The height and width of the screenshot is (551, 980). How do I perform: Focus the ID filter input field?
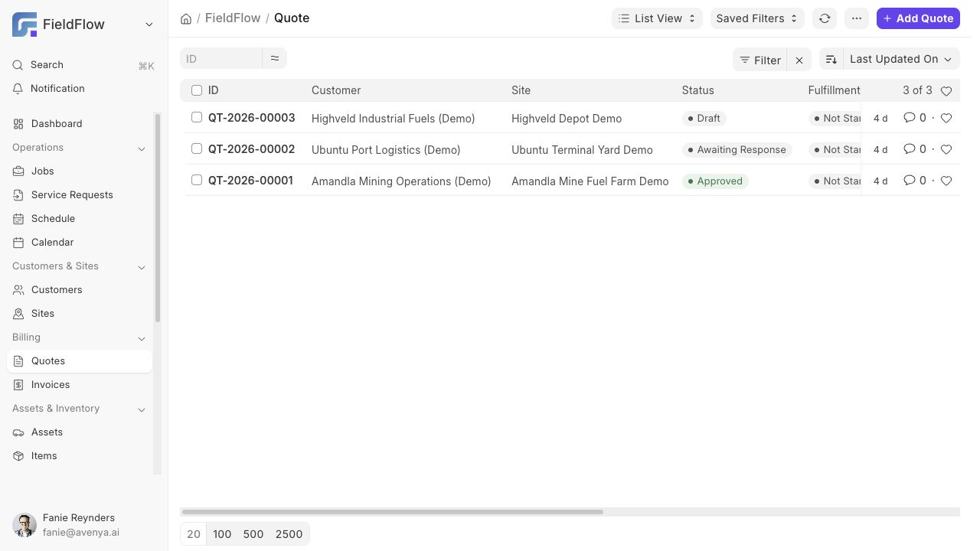point(221,58)
